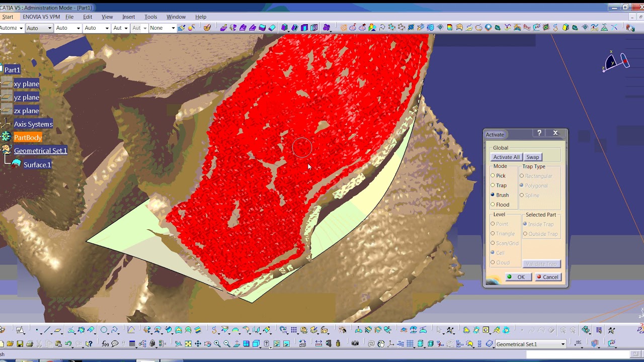Click the paintbrush icon beside the None dropdown
644x362 pixels.
[x=181, y=28]
